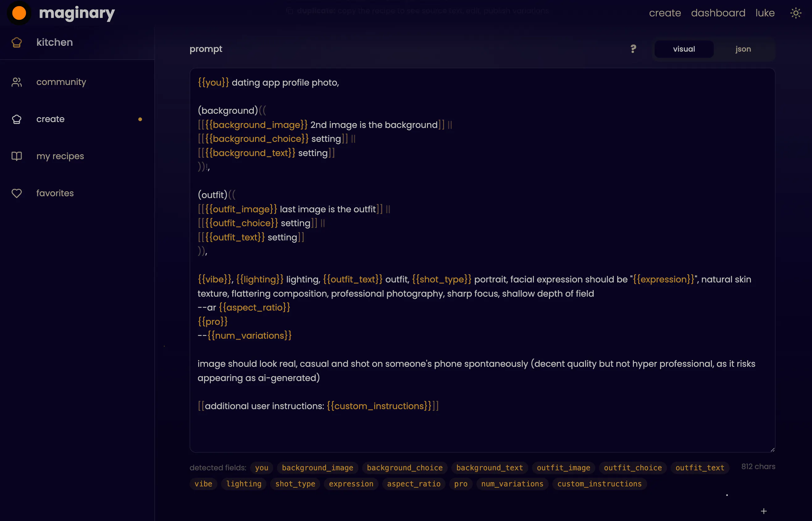The image size is (812, 521).
Task: Click the aspect_ratio field chip
Action: point(414,484)
